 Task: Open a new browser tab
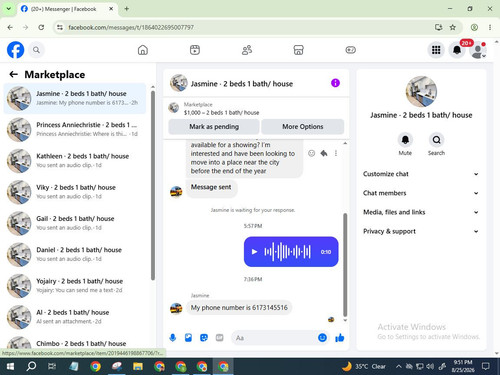(127, 9)
